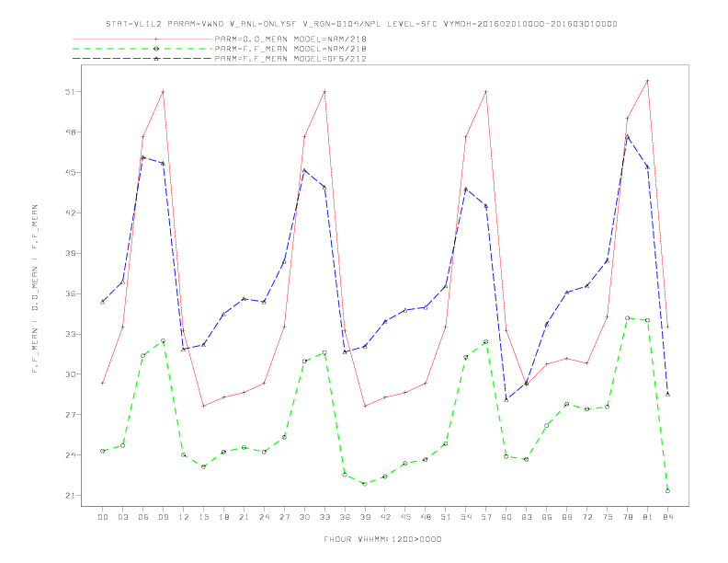Click the blue triangle marker at hour 00
728x563 pixels.
coord(103,302)
